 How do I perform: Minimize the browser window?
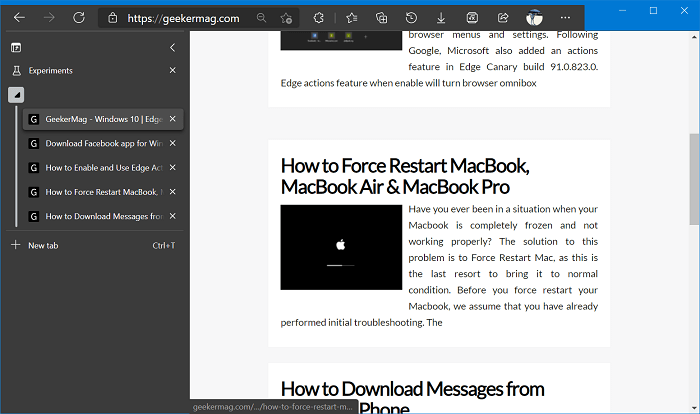[623, 11]
